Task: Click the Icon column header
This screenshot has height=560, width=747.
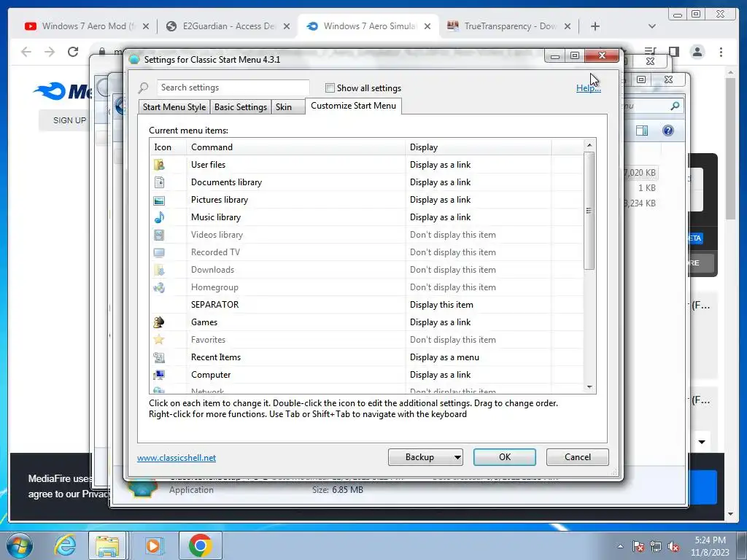Action: [x=169, y=147]
